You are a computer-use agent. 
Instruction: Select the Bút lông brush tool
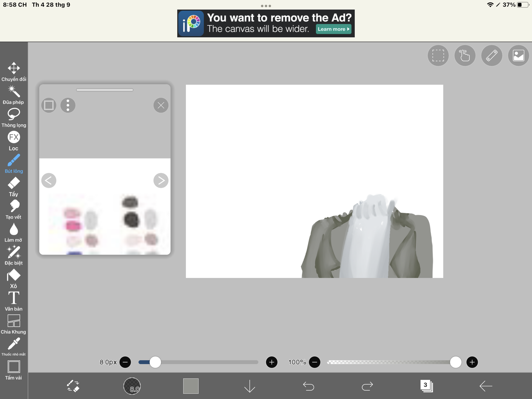click(x=14, y=164)
